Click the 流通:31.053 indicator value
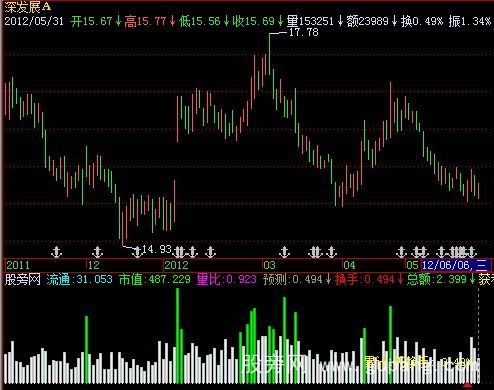Image resolution: width=494 pixels, height=390 pixels. (x=80, y=279)
